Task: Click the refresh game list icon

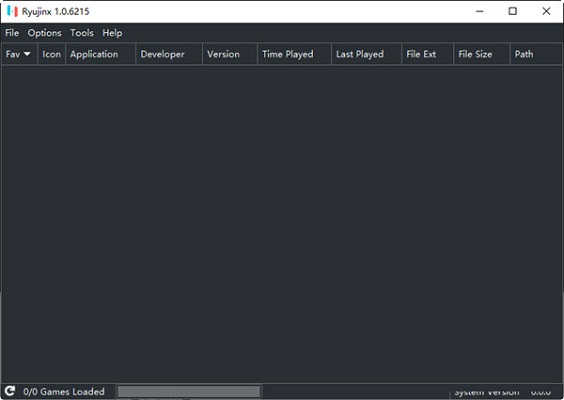Action: pyautogui.click(x=10, y=391)
